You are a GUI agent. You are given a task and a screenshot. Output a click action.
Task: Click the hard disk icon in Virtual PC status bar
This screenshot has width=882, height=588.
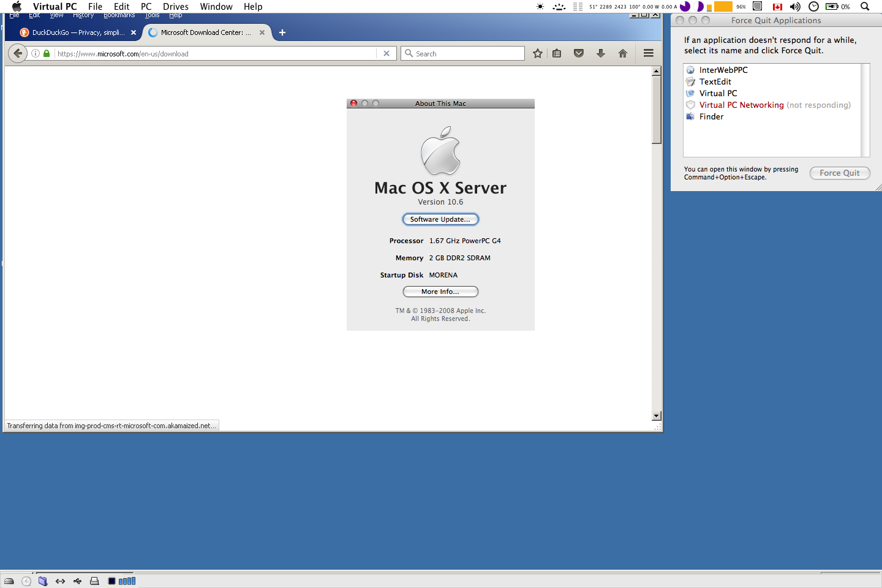[9, 581]
